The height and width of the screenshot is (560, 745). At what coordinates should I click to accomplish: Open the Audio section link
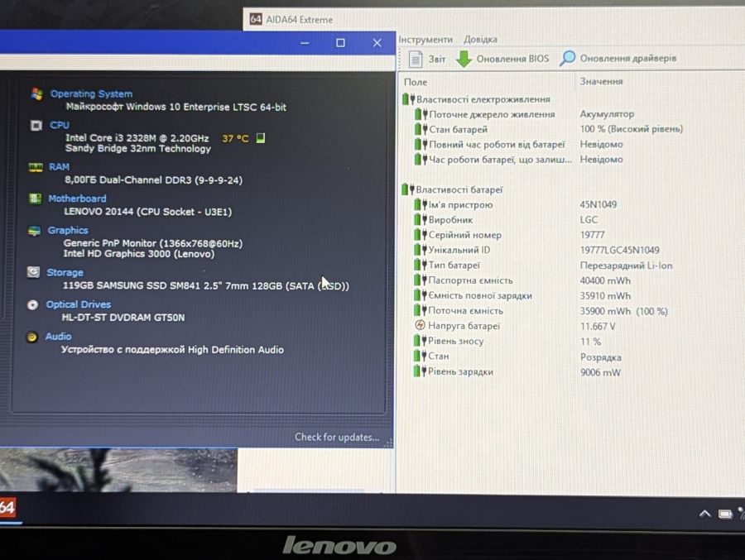pyautogui.click(x=59, y=337)
